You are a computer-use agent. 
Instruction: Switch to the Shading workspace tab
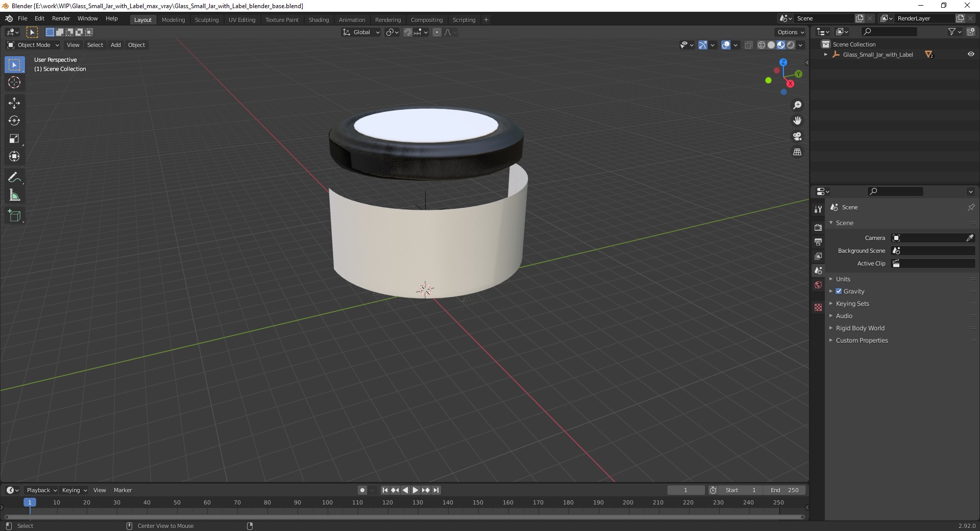[318, 19]
